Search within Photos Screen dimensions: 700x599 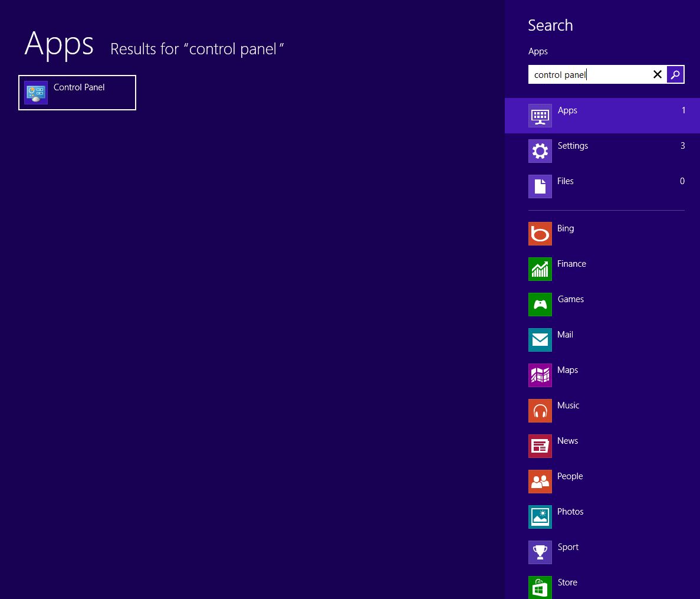[x=602, y=517]
